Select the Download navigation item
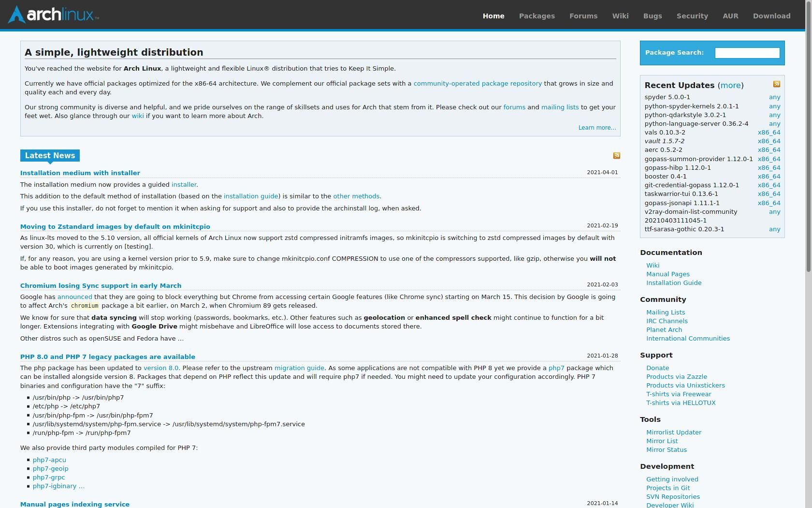Screen dimensions: 812x508 771,16
